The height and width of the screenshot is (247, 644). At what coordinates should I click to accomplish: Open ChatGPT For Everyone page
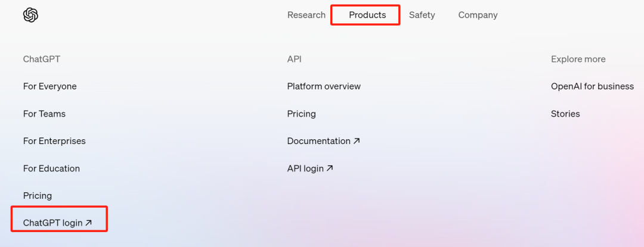[50, 86]
